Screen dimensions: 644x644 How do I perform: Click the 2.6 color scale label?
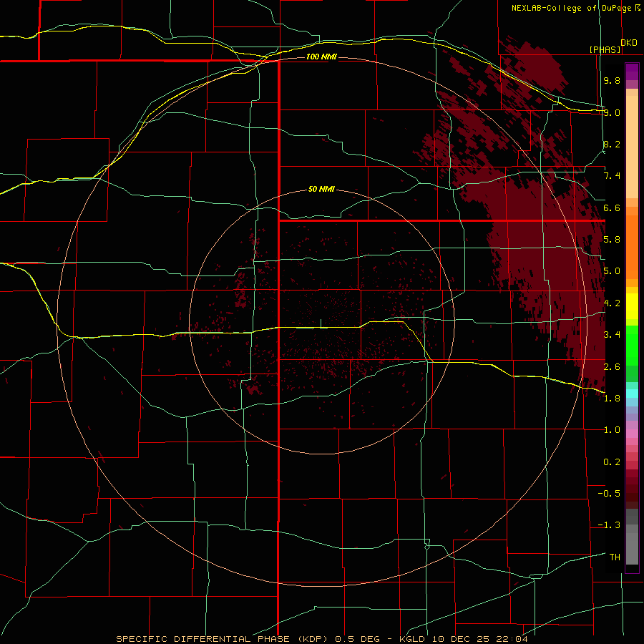[x=612, y=366]
